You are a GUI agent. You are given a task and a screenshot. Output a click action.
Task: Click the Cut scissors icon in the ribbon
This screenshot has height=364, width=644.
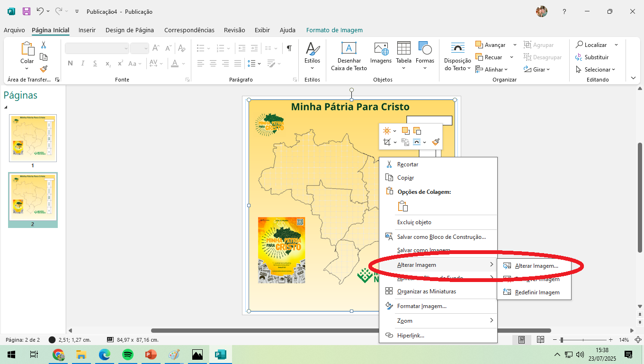tap(44, 45)
